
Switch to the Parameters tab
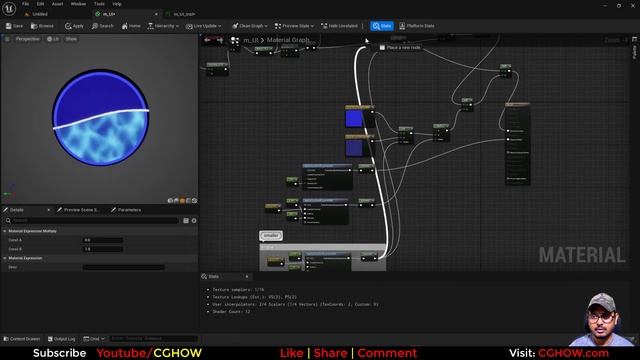click(x=129, y=210)
